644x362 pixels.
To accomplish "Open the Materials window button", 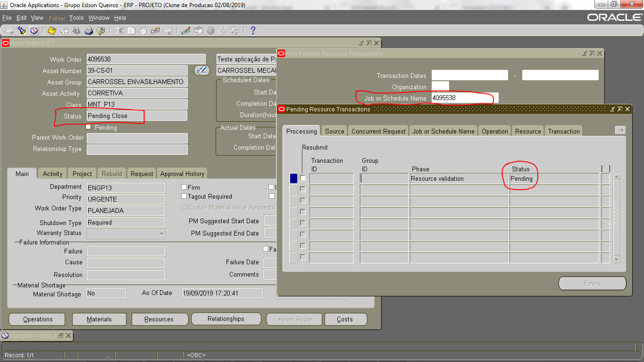I will tap(99, 319).
